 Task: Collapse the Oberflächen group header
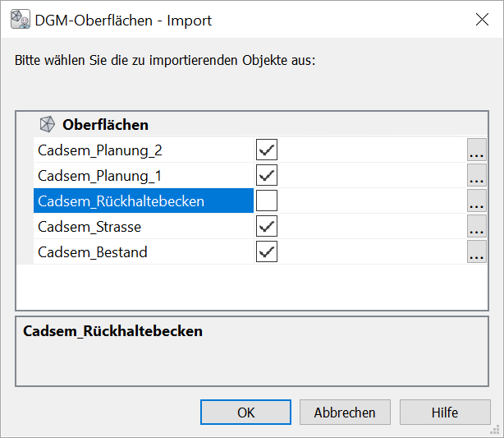[105, 125]
